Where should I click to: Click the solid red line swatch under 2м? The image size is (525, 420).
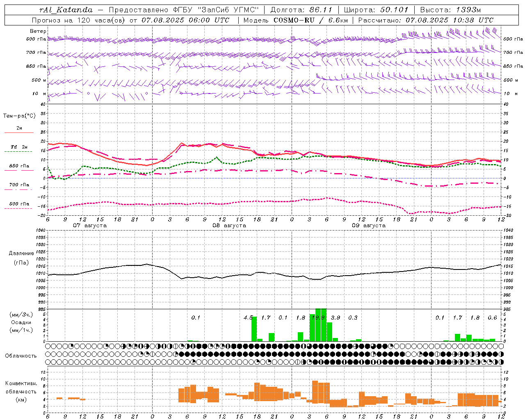[19, 132]
